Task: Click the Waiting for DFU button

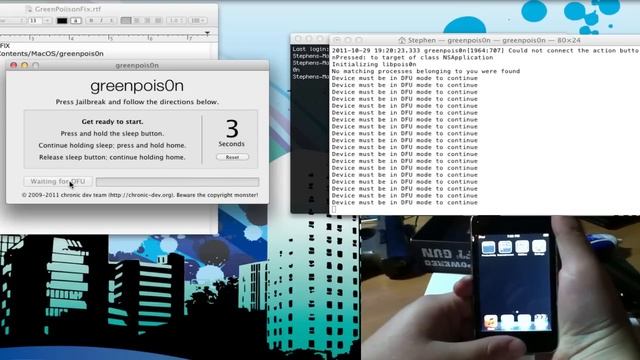Action: click(58, 181)
